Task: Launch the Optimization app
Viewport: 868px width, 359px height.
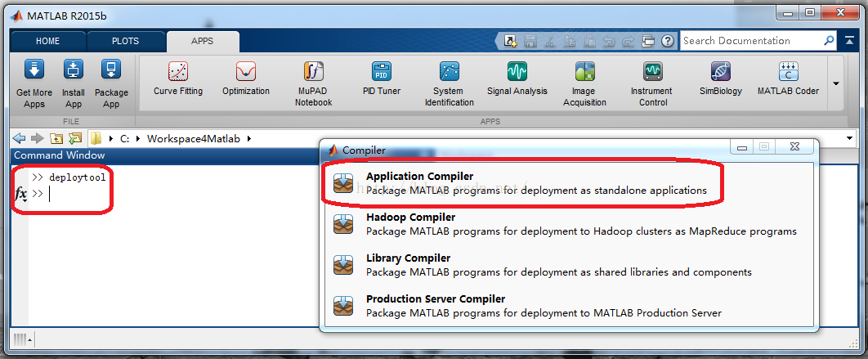Action: 246,79
